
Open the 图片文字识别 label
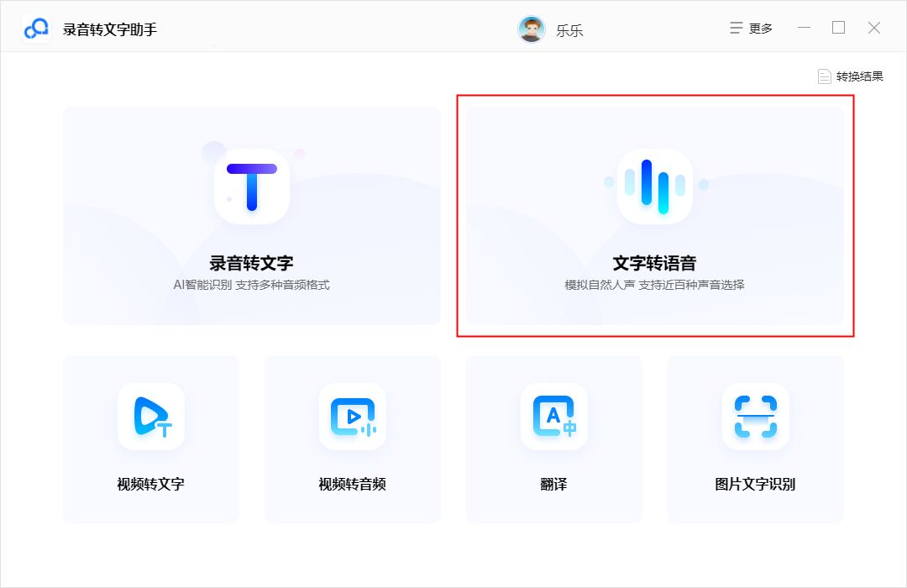(755, 484)
